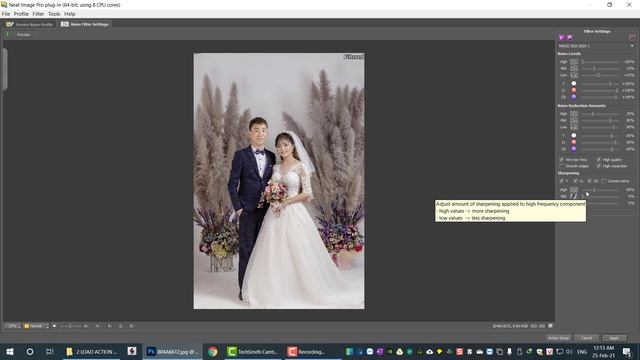640x360 pixels.
Task: Click the Sharpening High frequency icon
Action: coord(574,190)
